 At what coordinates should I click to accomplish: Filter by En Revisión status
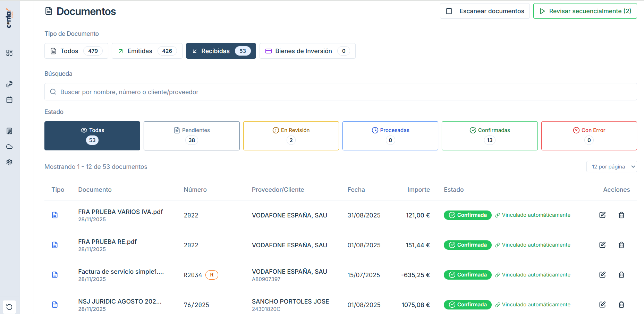tap(291, 135)
